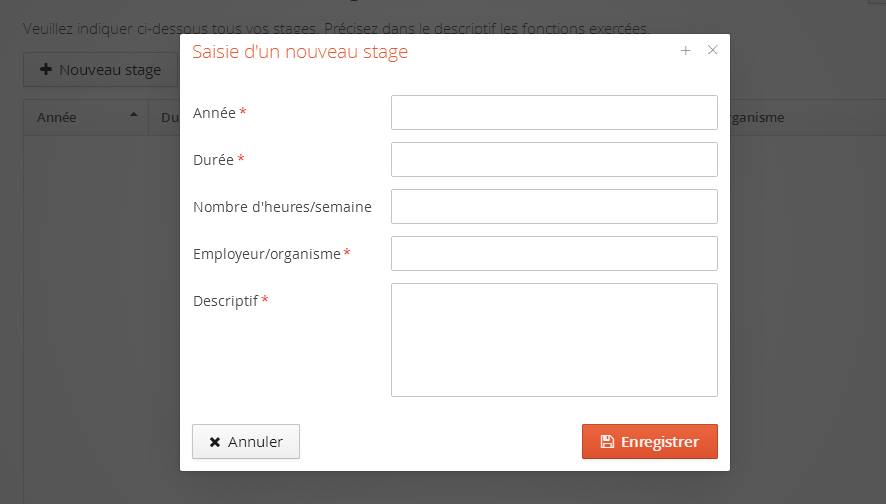Click the Année form label
The height and width of the screenshot is (504, 886).
point(214,113)
